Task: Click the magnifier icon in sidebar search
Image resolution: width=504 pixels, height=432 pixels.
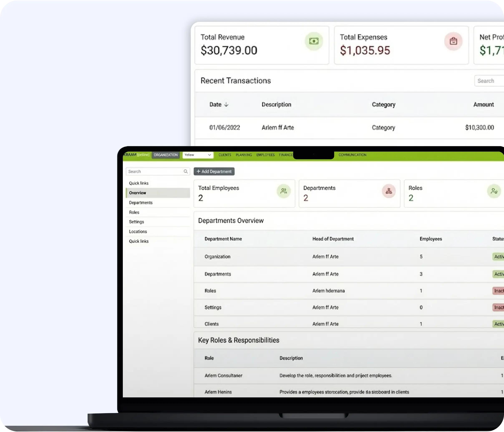Action: pos(186,171)
